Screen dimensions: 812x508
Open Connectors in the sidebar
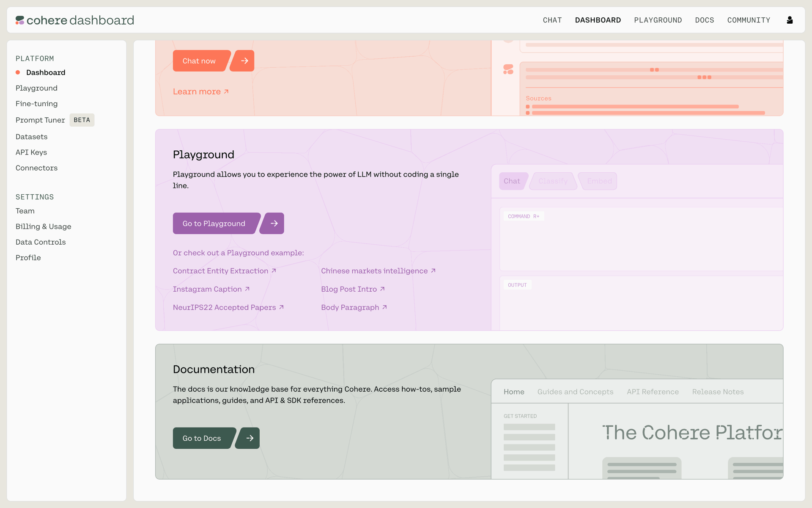[36, 168]
